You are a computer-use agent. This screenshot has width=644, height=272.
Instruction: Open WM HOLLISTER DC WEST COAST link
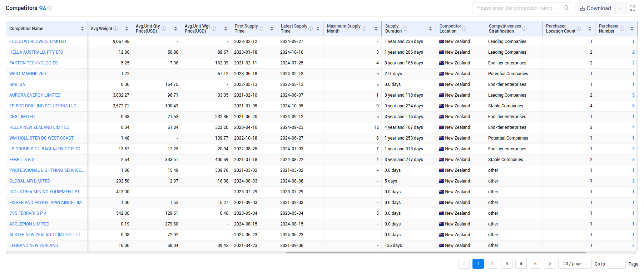pos(41,138)
